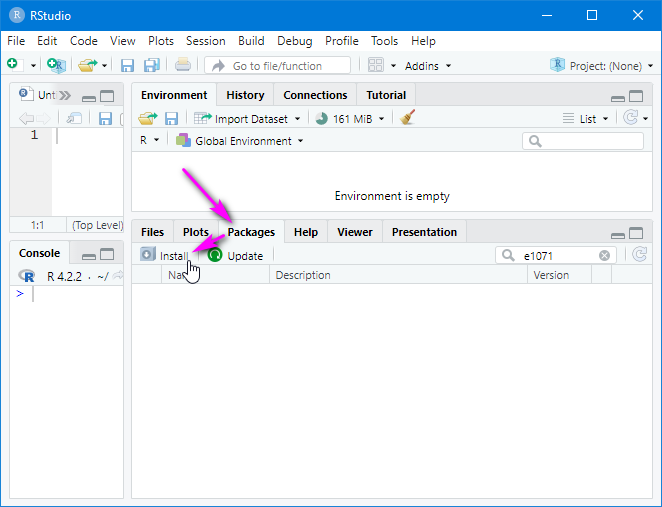
Task: Click the console prompt input line
Action: [68, 294]
